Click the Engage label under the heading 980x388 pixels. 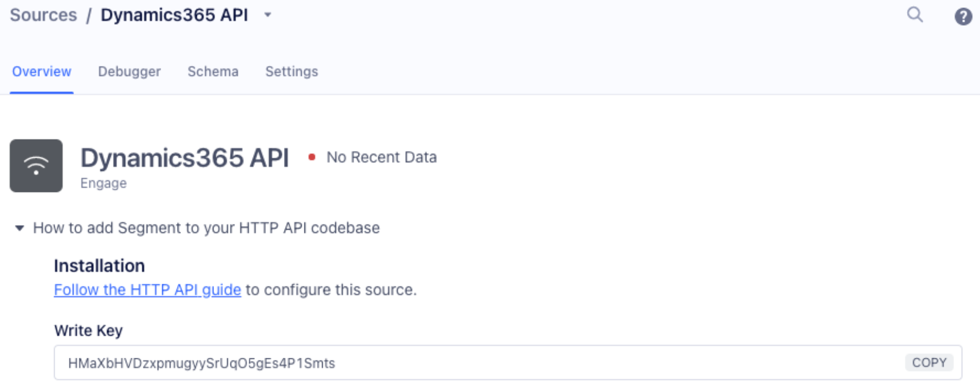click(104, 183)
